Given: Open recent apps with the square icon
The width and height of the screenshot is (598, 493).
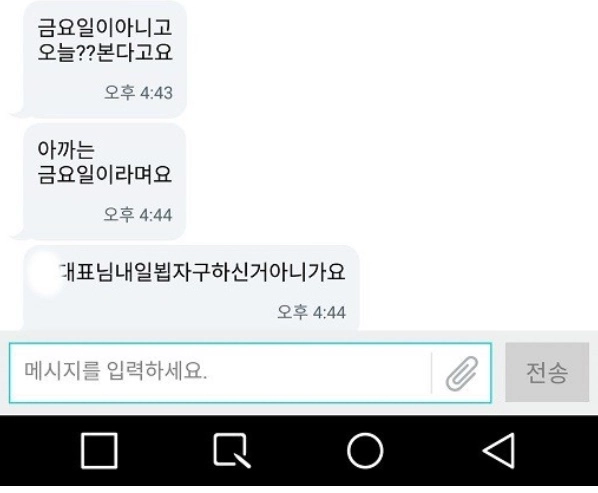Looking at the screenshot, I should [99, 450].
